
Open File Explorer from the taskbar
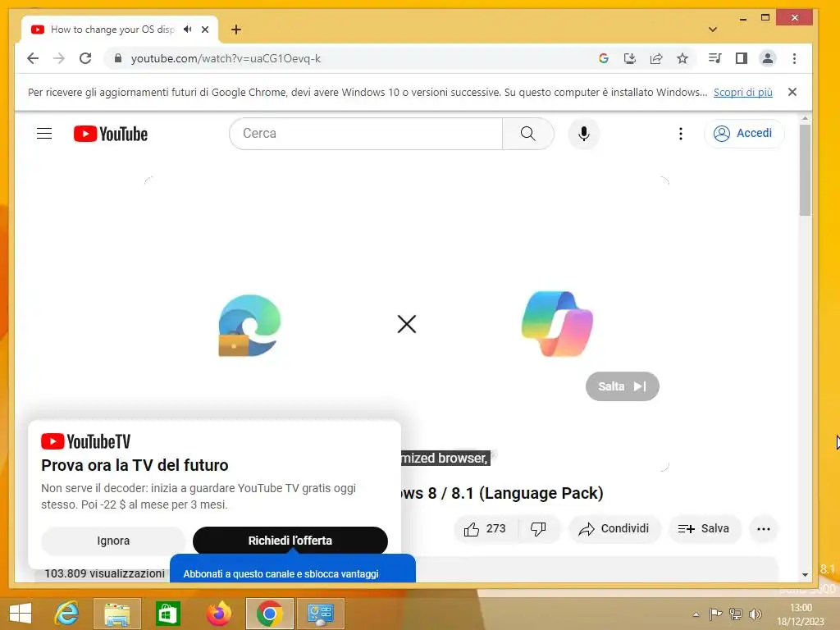coord(117,614)
